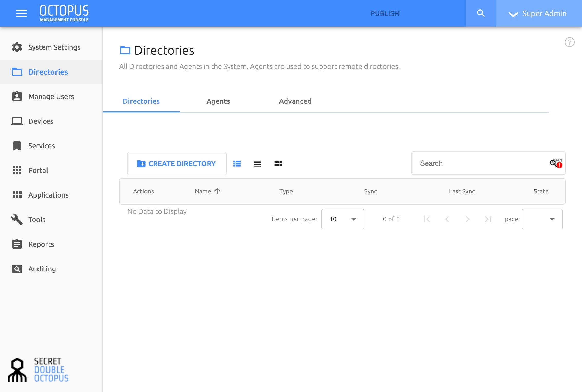Image resolution: width=582 pixels, height=392 pixels.
Task: Click the '0 of 0' pagination text
Action: pos(391,219)
